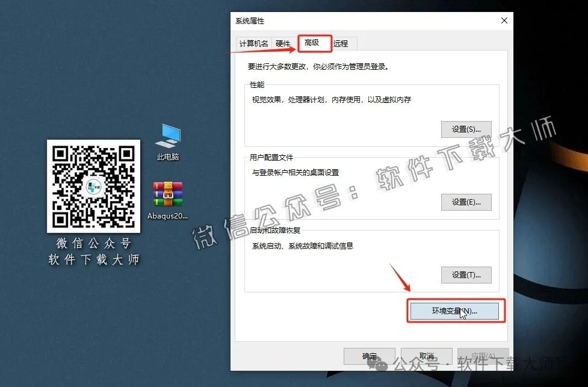The height and width of the screenshot is (387, 588).
Task: Open the 环境变量(N) dialog
Action: coord(455,311)
